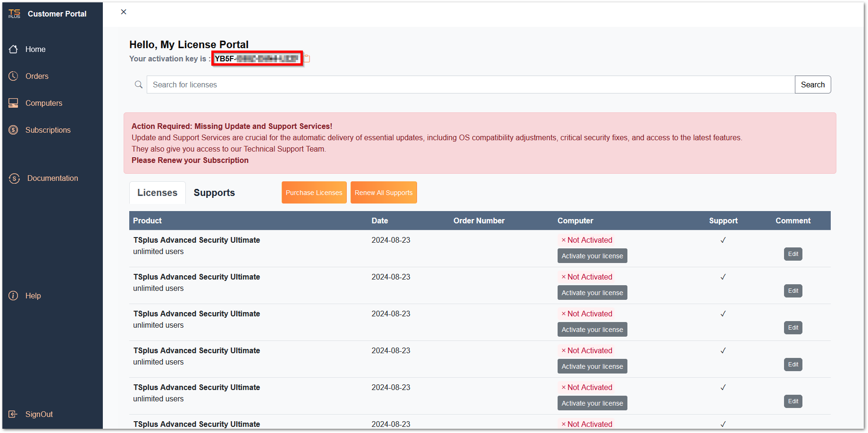Screen dimensions: 868x433
Task: Open the Home section in the sidebar
Action: click(35, 49)
